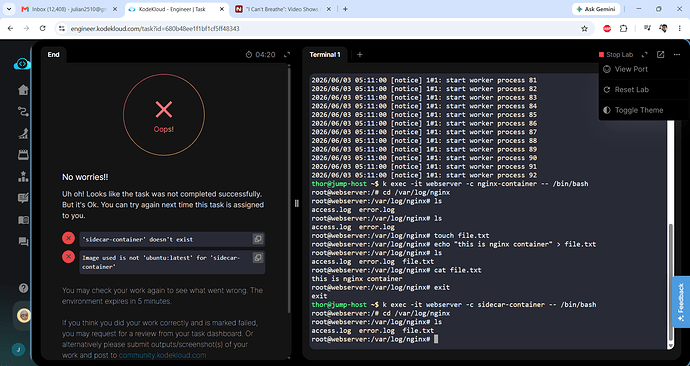Screen dimensions: 690x366
Task: Open a new Chrome tab
Action: click(345, 9)
